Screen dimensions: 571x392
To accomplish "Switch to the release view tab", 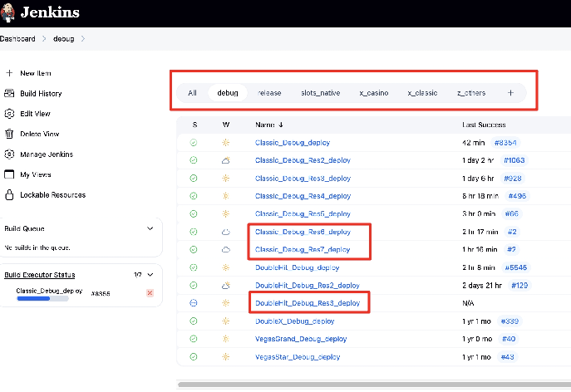I will pos(269,92).
